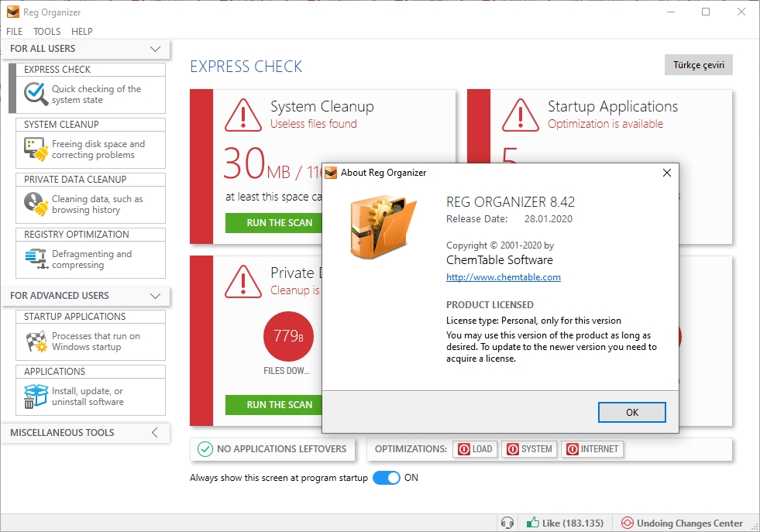The image size is (760, 532).
Task: Click the Registry Optimization defragment icon
Action: (x=36, y=259)
